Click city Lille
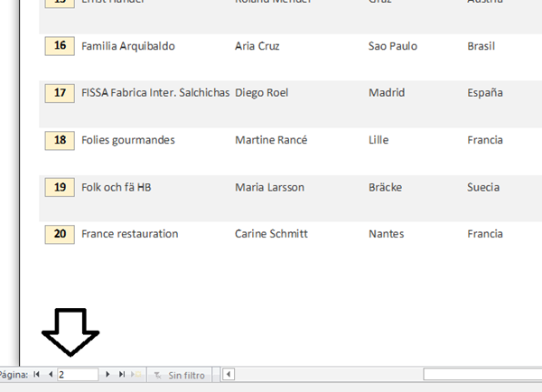The height and width of the screenshot is (392, 542). click(x=378, y=140)
